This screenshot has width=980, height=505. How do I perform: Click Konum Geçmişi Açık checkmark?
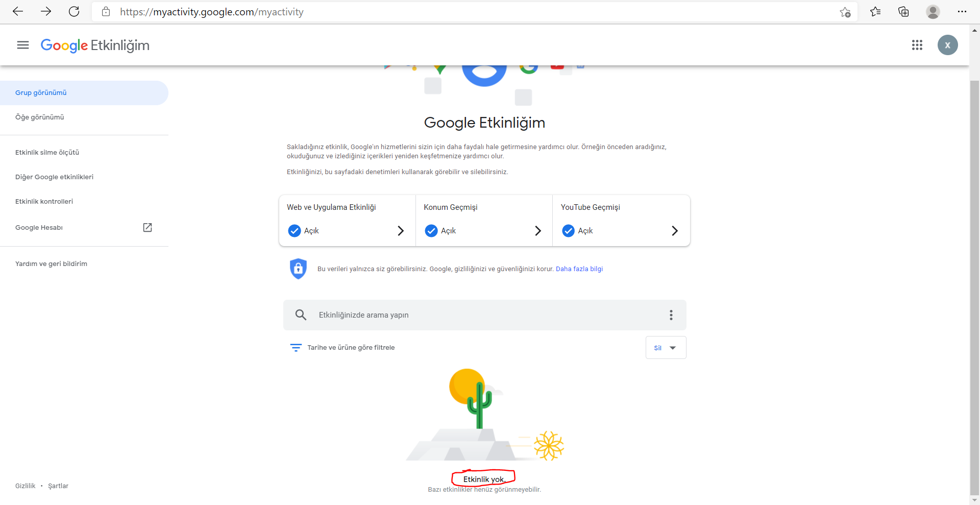point(431,231)
